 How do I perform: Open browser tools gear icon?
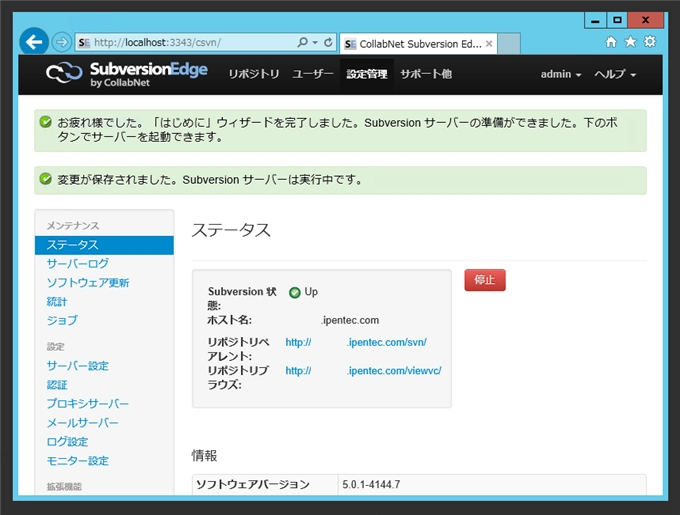pyautogui.click(x=650, y=42)
